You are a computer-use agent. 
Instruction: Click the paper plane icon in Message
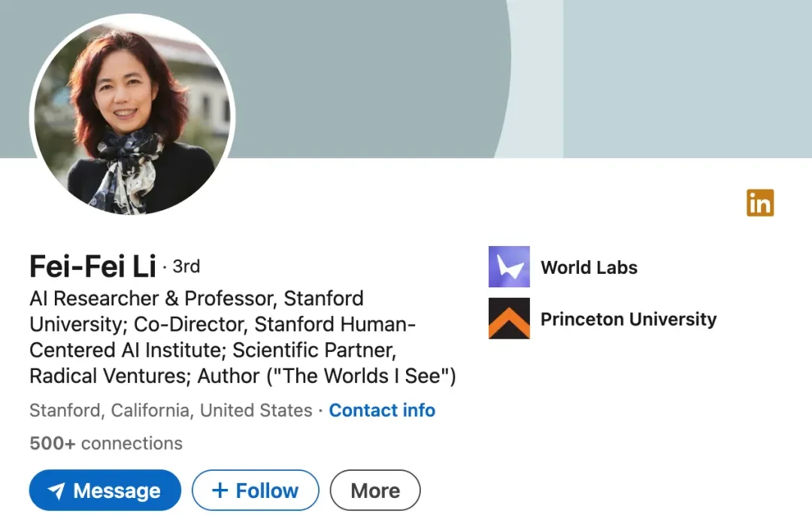pyautogui.click(x=56, y=491)
